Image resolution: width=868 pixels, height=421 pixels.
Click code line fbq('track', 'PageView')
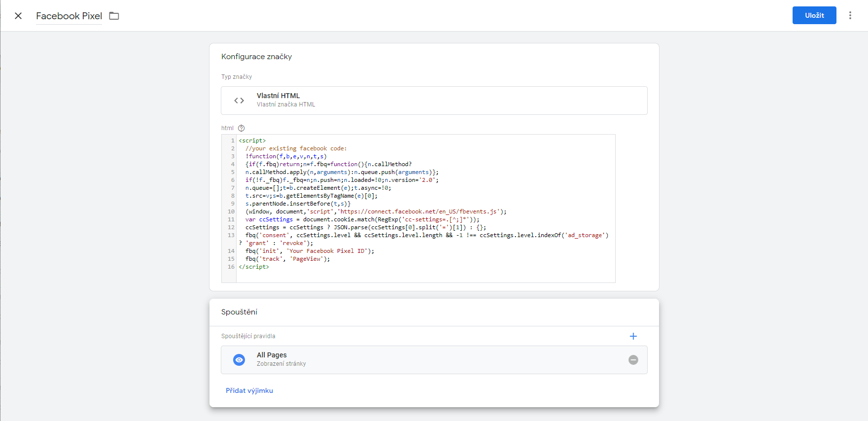pos(288,259)
